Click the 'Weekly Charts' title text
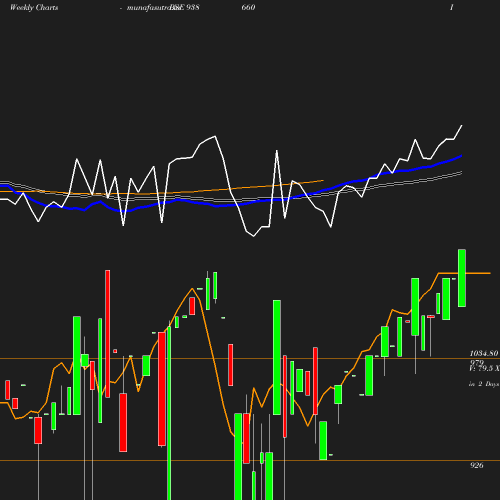The image size is (500, 500). pos(34,7)
